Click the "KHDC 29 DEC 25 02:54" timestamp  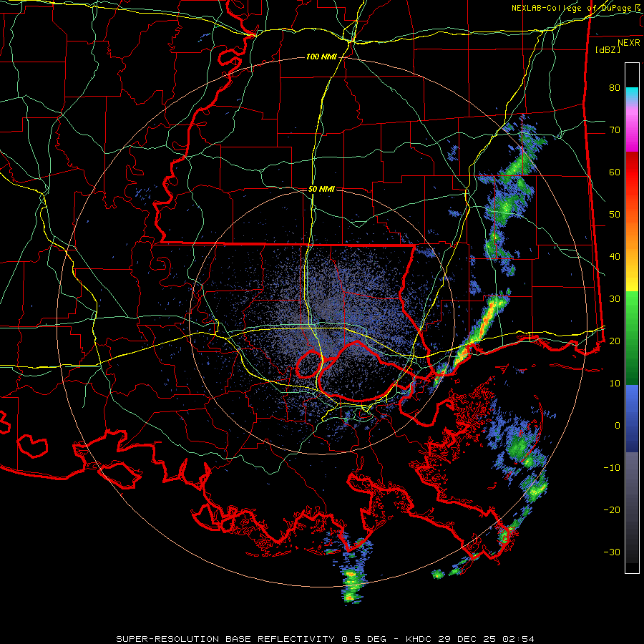point(470,639)
